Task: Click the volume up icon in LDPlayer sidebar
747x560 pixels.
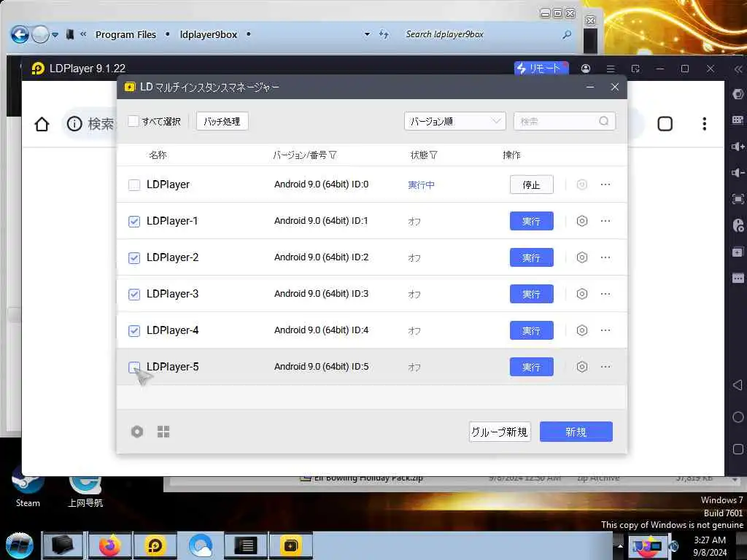Action: [x=738, y=146]
